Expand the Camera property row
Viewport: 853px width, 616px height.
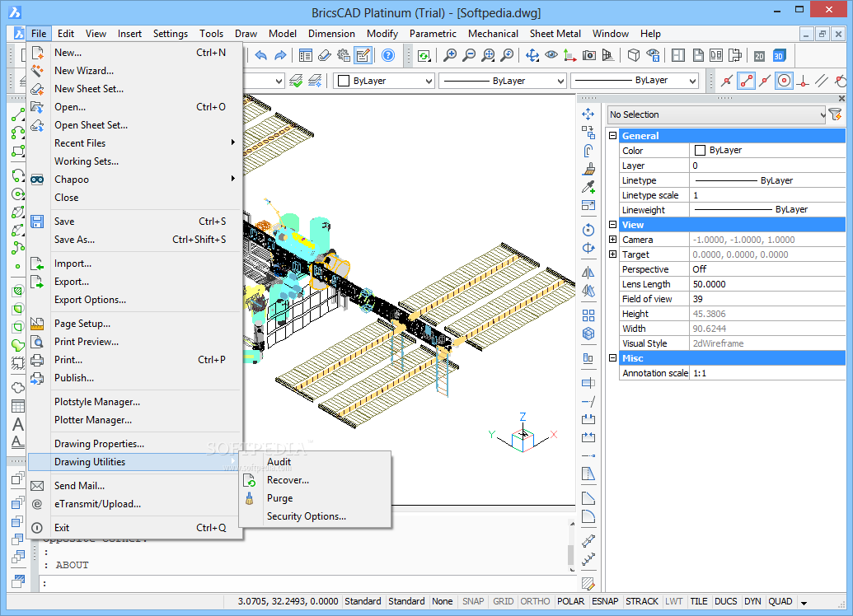[x=612, y=240]
